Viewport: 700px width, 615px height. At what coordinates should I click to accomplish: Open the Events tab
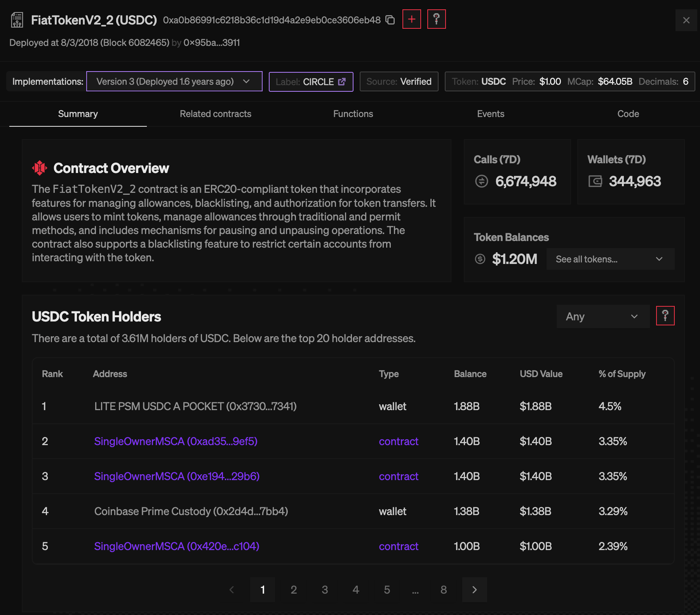491,114
